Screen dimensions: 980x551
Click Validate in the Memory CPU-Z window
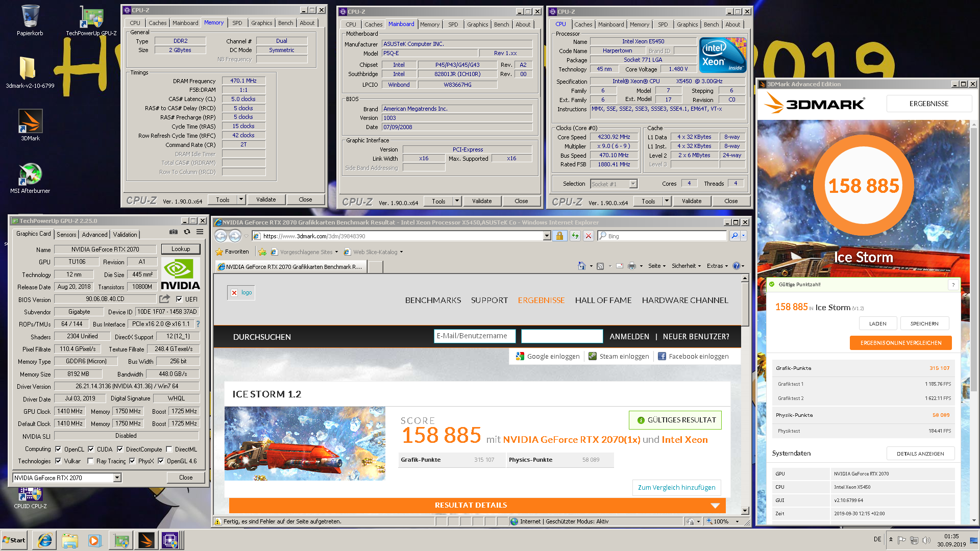266,199
